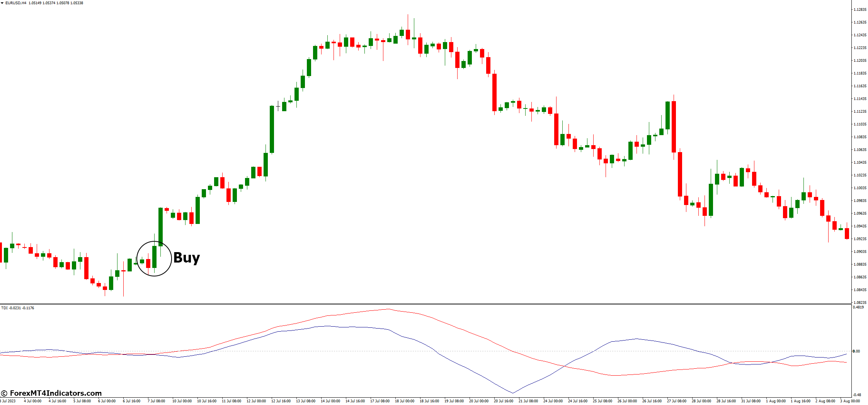This screenshot has height=405, width=868.
Task: Open the EURUSD,H4 symbol dropdown arrow
Action: 3,3
